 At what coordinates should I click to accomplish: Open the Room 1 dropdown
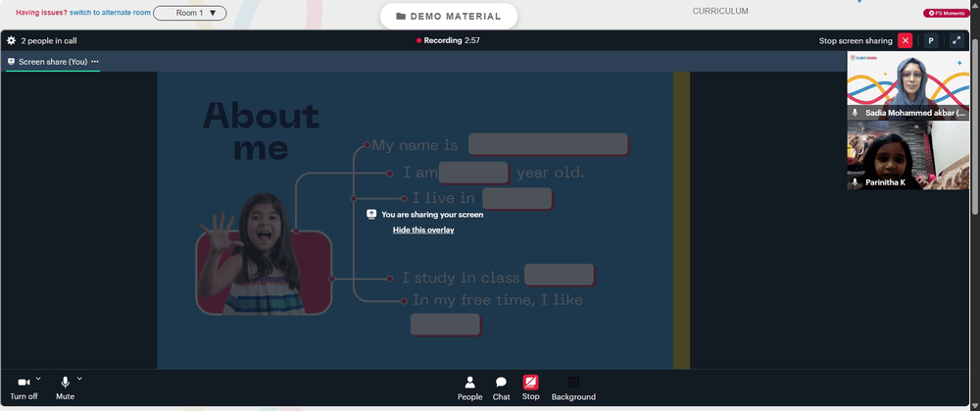point(190,13)
